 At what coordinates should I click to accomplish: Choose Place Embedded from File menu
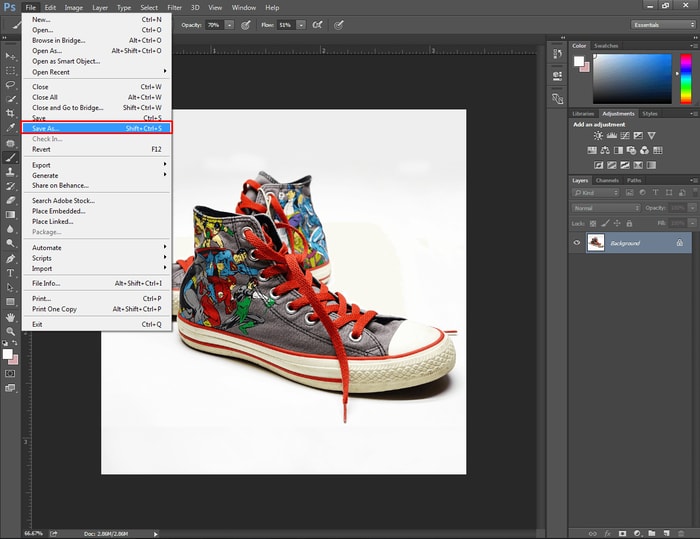point(96,211)
